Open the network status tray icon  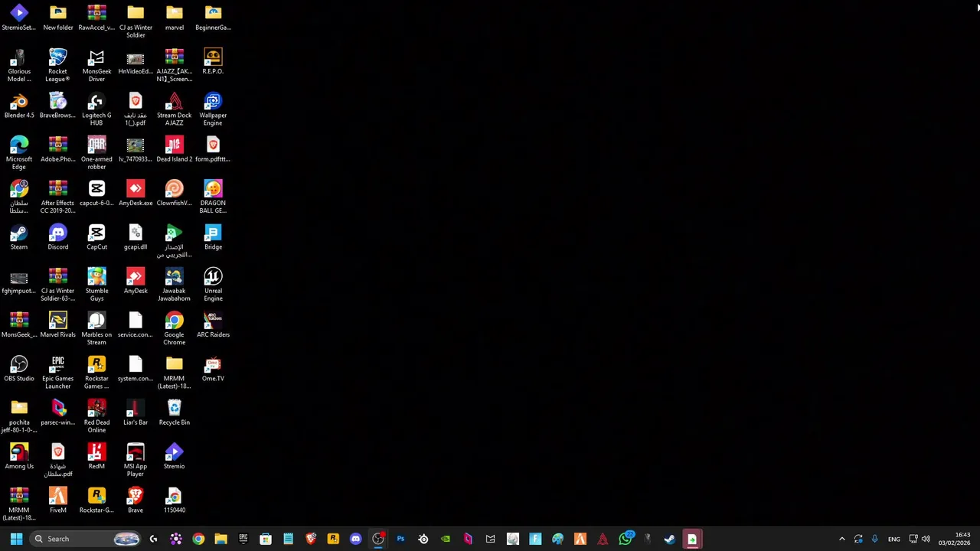(x=913, y=539)
